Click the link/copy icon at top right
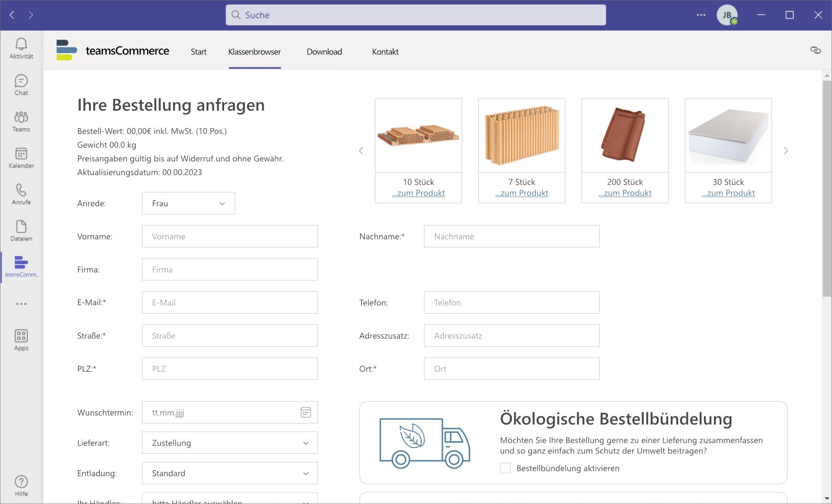 pos(816,50)
